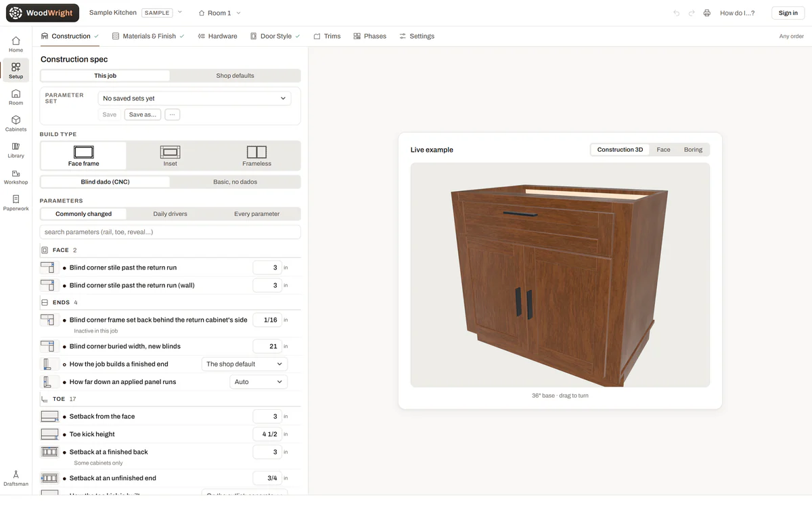Open the parameter set dropdown
Screen dimensions: 812x508
[x=194, y=99]
